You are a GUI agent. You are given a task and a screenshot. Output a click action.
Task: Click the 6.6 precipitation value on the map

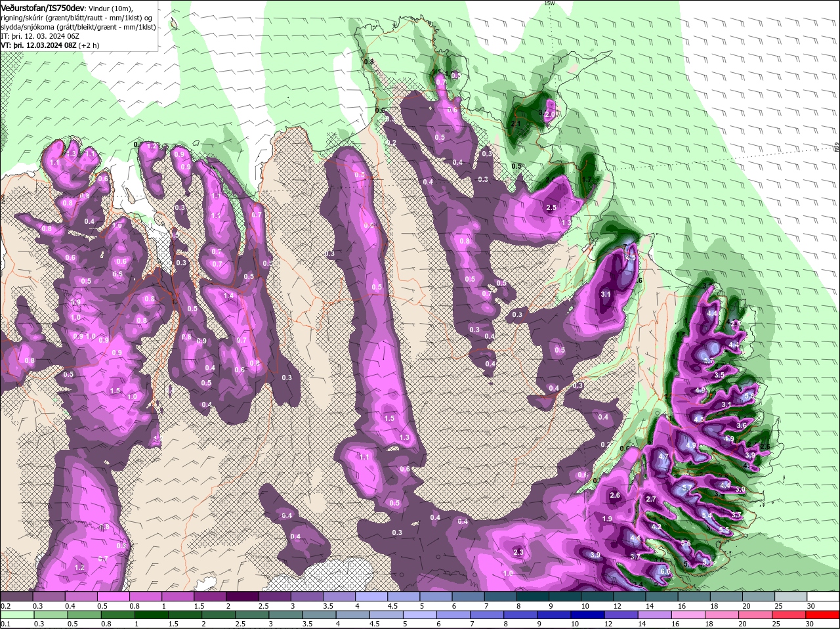point(665,572)
